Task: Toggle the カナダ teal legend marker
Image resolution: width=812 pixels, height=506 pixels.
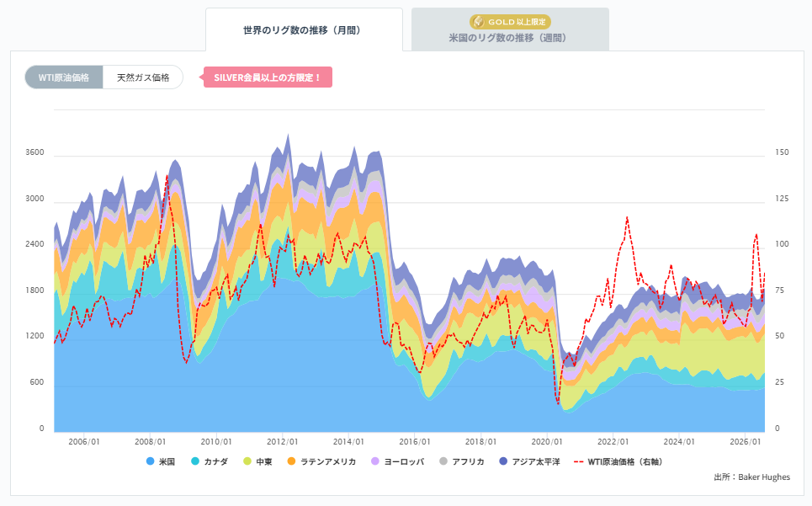Action: coord(195,461)
